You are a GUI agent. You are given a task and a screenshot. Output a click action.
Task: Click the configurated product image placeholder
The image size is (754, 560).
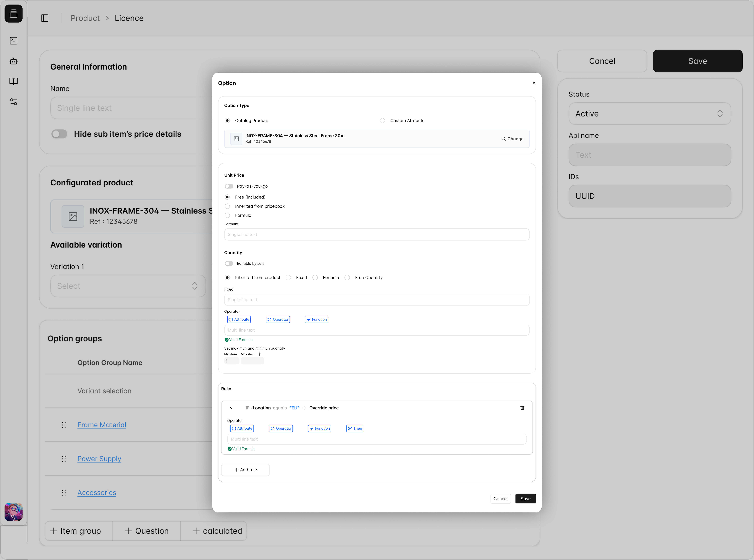click(73, 216)
